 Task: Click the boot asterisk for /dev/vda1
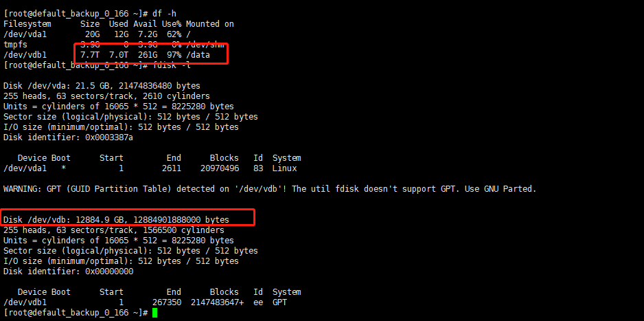click(63, 168)
